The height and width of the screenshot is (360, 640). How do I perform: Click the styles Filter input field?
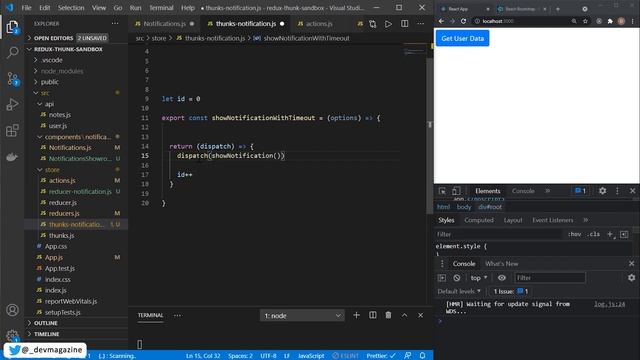click(x=498, y=234)
